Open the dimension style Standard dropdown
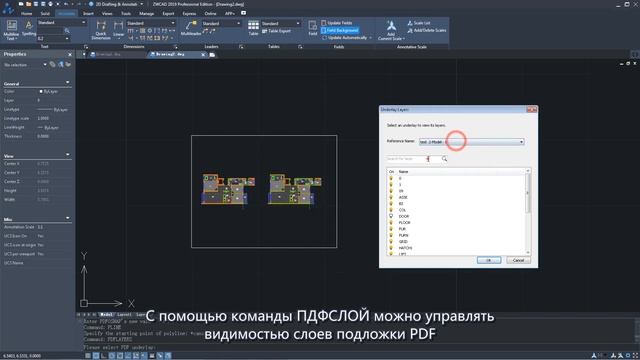The width and height of the screenshot is (640, 360). pyautogui.click(x=151, y=23)
